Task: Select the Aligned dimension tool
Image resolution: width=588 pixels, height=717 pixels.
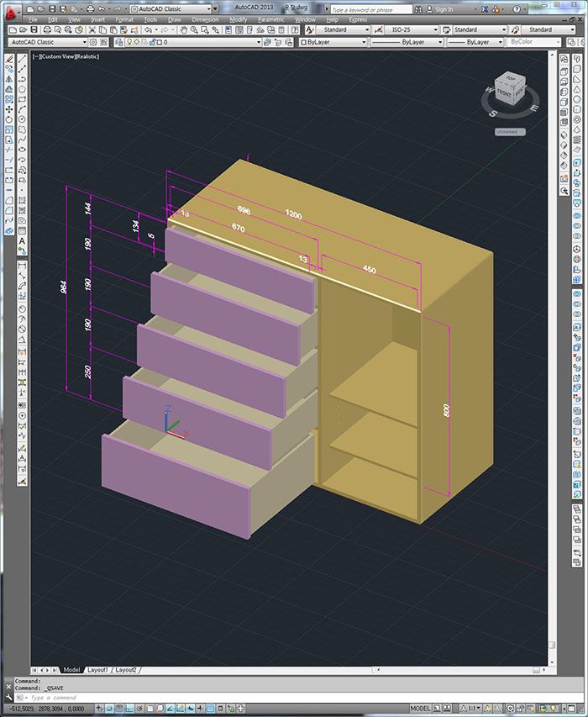Action: (22, 275)
